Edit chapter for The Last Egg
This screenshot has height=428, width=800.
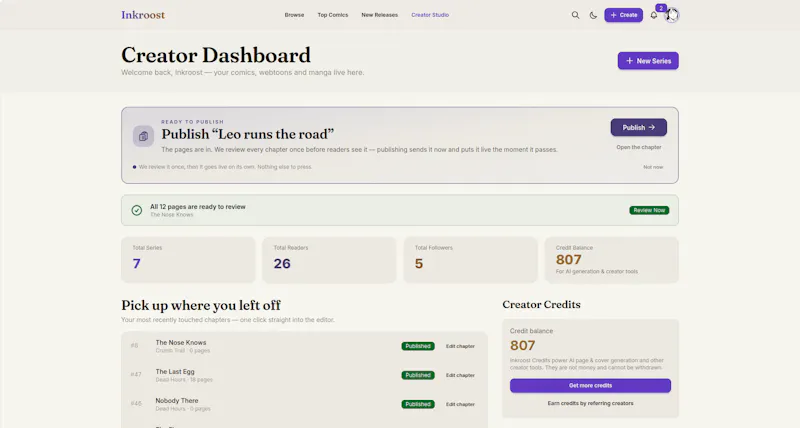(x=460, y=375)
